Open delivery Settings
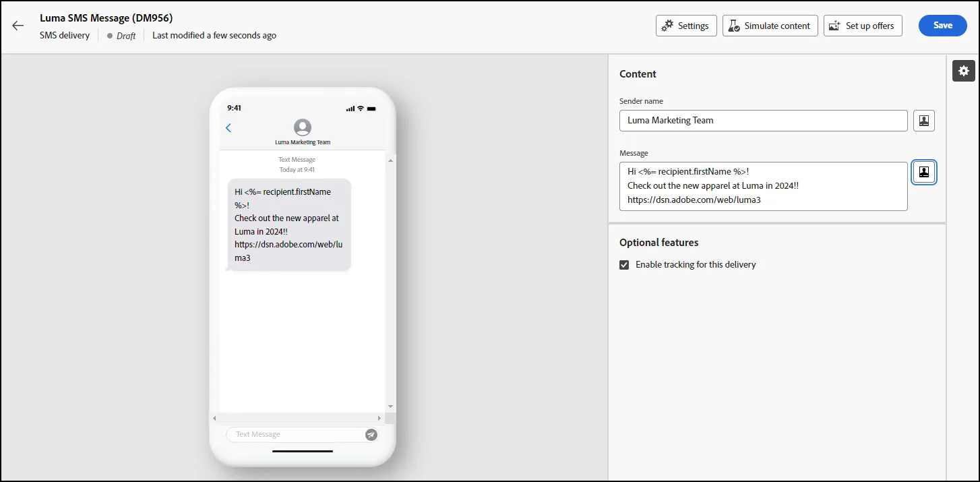This screenshot has width=980, height=482. tap(686, 26)
